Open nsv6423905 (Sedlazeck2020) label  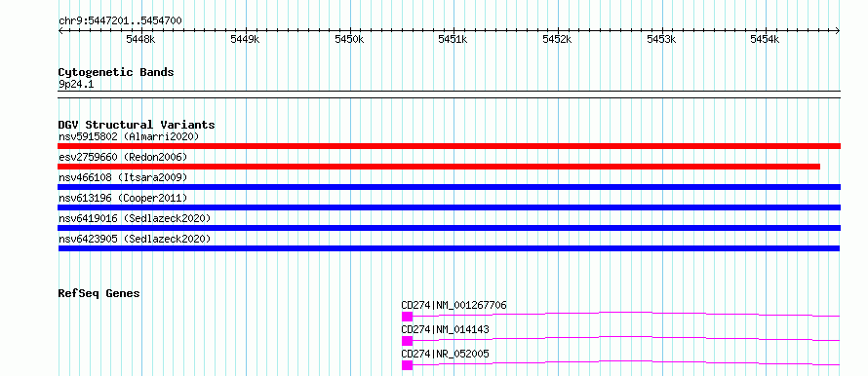135,239
